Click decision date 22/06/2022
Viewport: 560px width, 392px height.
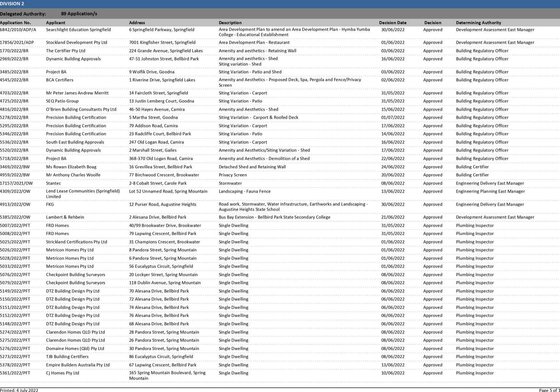tap(393, 158)
